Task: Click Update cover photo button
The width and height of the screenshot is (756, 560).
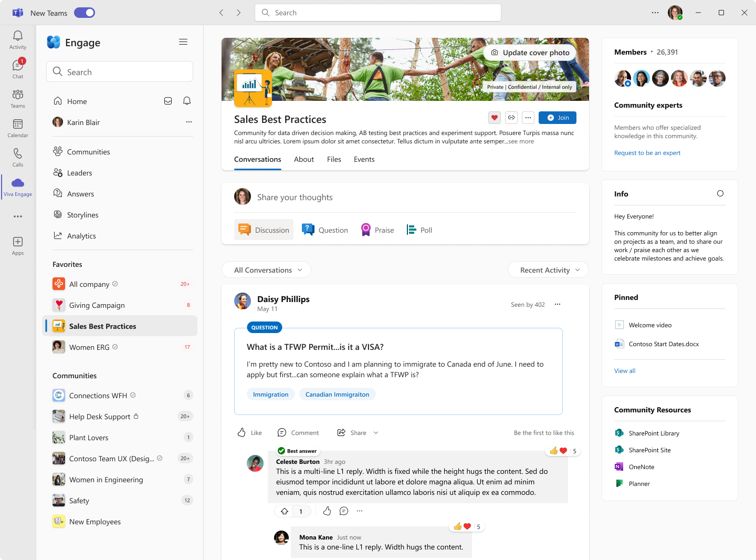Action: point(530,53)
